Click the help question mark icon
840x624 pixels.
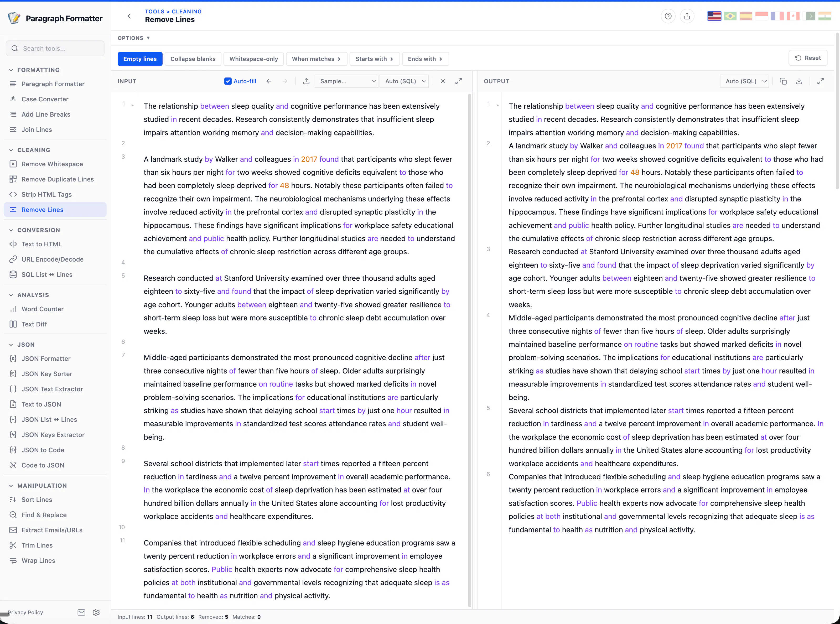(x=668, y=16)
